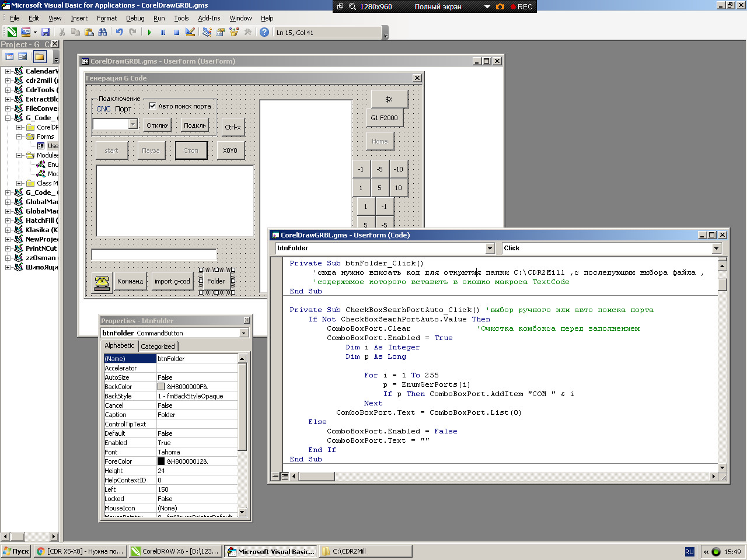The height and width of the screenshot is (560, 747).
Task: Click the Break pause icon in toolbar
Action: [163, 33]
